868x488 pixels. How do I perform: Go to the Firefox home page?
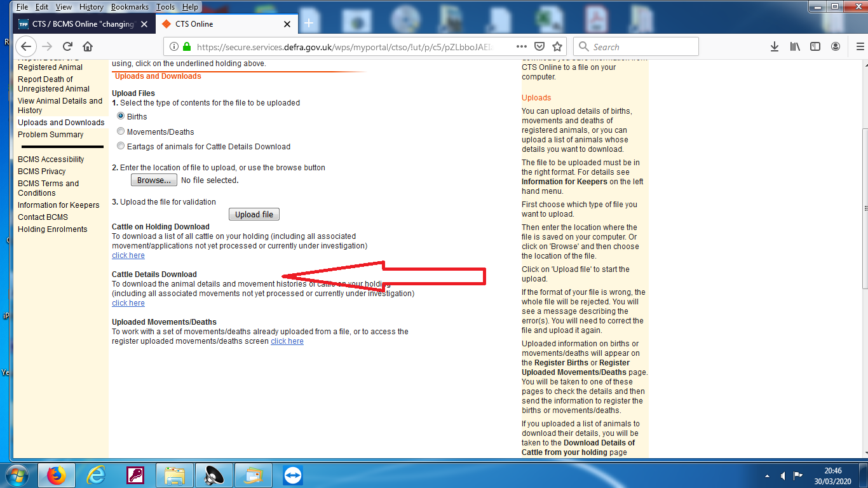(88, 46)
